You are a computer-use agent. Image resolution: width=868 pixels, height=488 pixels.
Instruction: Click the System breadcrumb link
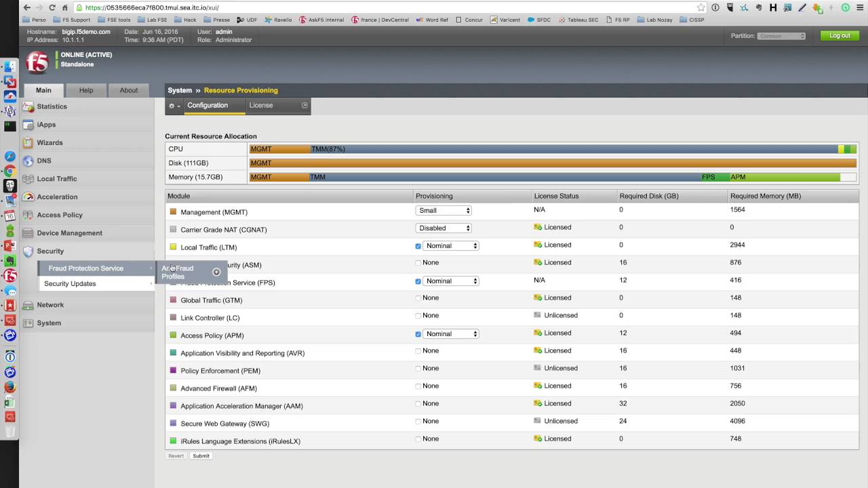tap(180, 90)
